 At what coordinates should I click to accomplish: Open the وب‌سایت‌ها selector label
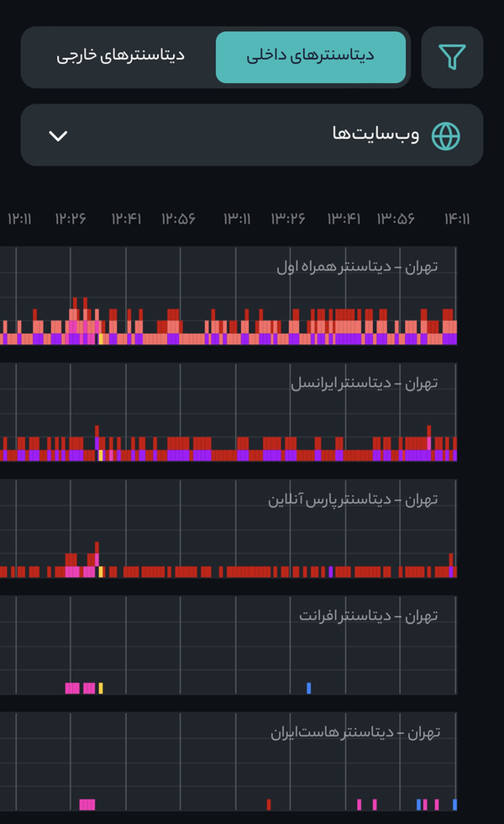click(x=375, y=135)
